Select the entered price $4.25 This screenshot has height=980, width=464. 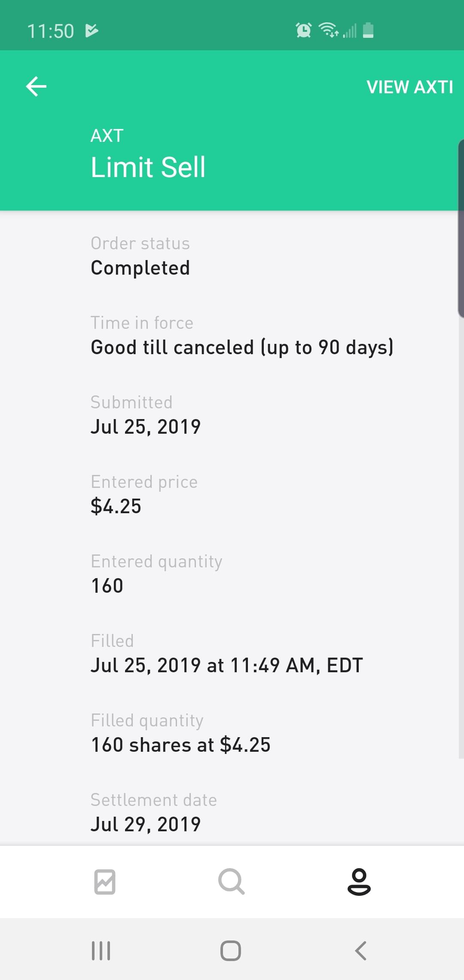click(x=116, y=506)
